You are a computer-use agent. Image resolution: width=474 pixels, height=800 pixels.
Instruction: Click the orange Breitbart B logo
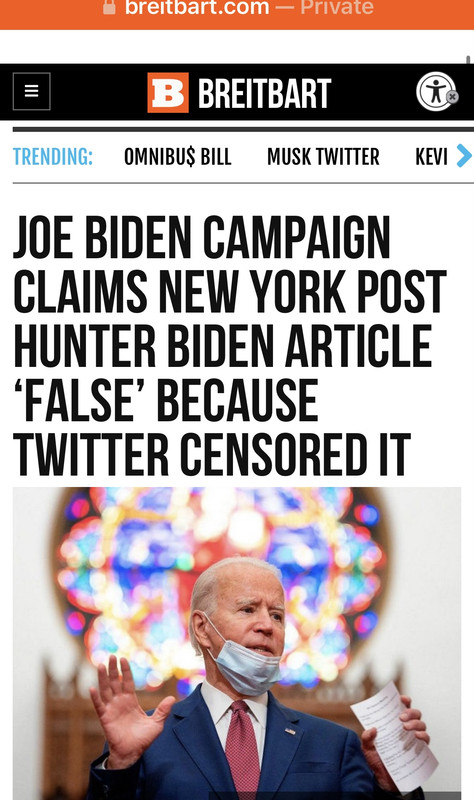click(x=168, y=92)
